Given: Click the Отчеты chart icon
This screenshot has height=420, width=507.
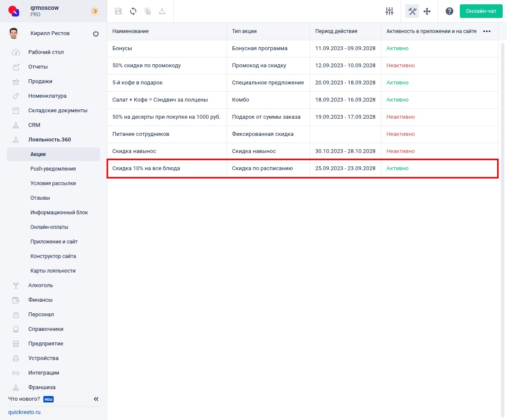Looking at the screenshot, I should pos(15,66).
